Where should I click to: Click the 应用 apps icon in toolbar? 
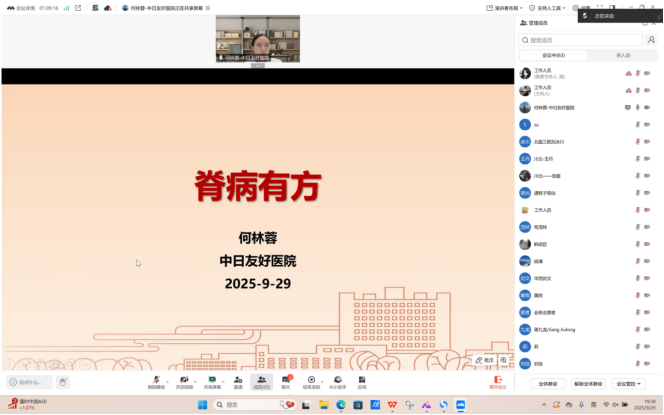362,379
